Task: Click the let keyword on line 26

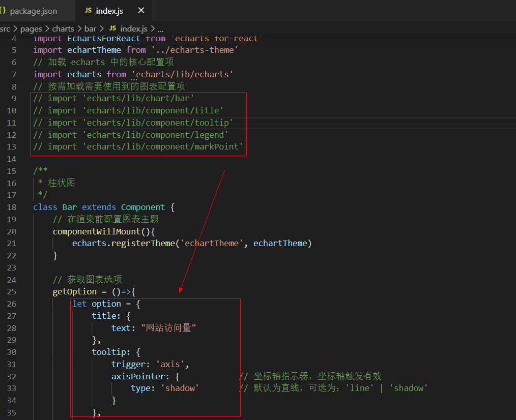Action: click(79, 304)
